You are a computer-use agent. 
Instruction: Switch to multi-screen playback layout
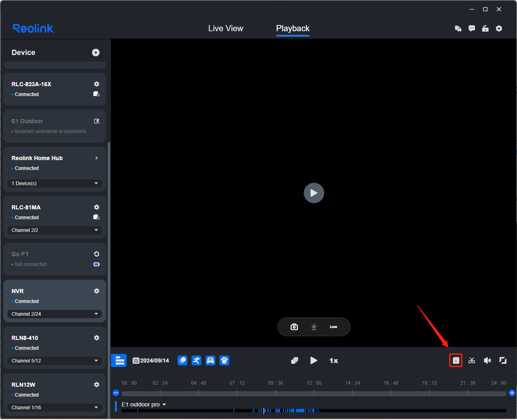click(294, 360)
